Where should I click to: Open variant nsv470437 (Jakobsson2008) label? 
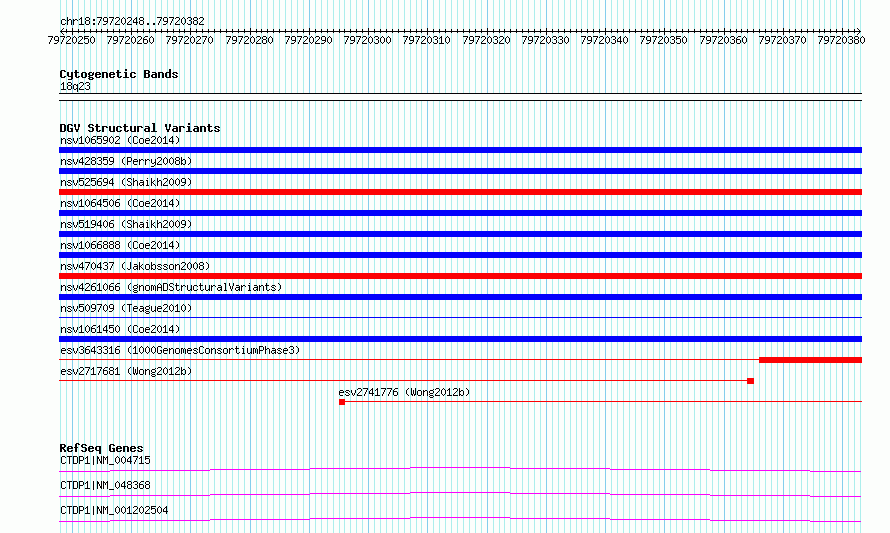tap(135, 266)
